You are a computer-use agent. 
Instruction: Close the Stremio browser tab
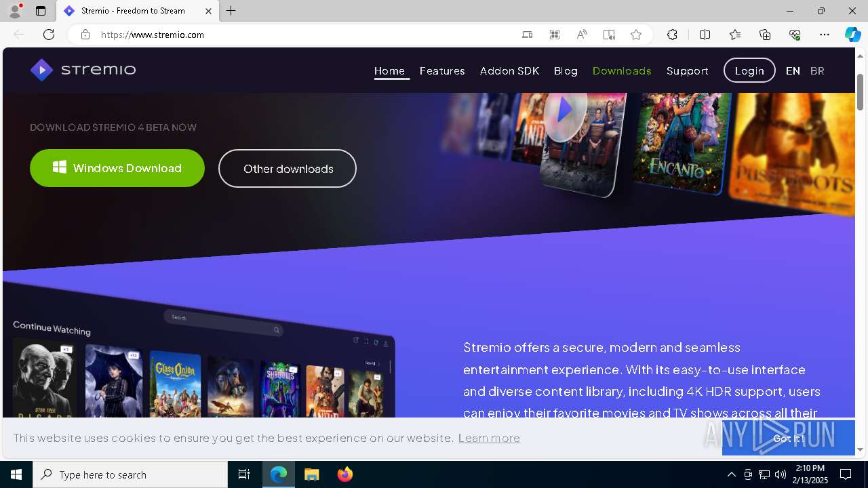pos(208,11)
